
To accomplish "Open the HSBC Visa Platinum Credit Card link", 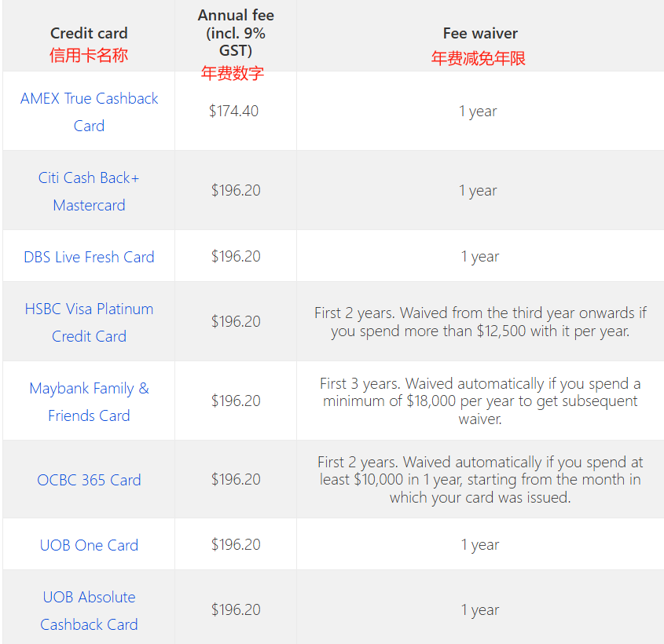I will click(89, 323).
